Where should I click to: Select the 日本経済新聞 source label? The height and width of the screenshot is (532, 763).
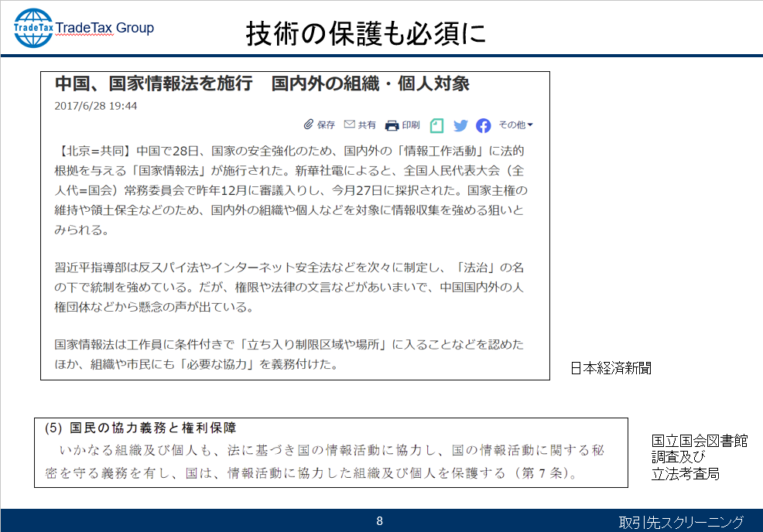611,368
